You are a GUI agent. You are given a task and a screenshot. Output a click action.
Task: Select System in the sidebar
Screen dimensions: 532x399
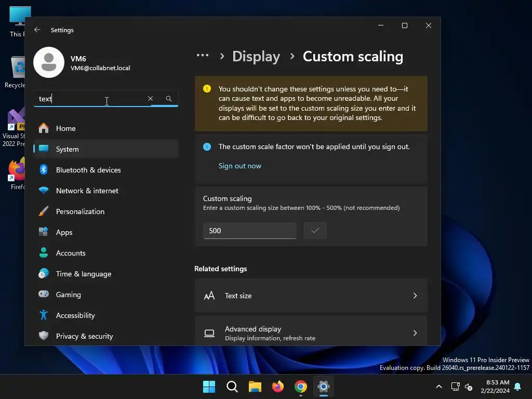(106, 149)
